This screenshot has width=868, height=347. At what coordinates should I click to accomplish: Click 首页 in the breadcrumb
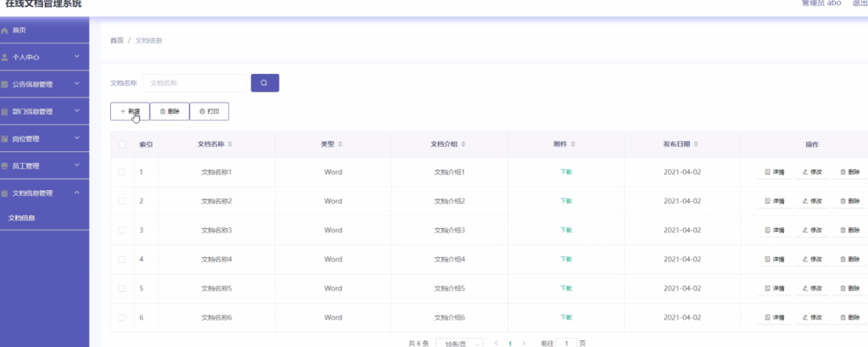tap(117, 41)
